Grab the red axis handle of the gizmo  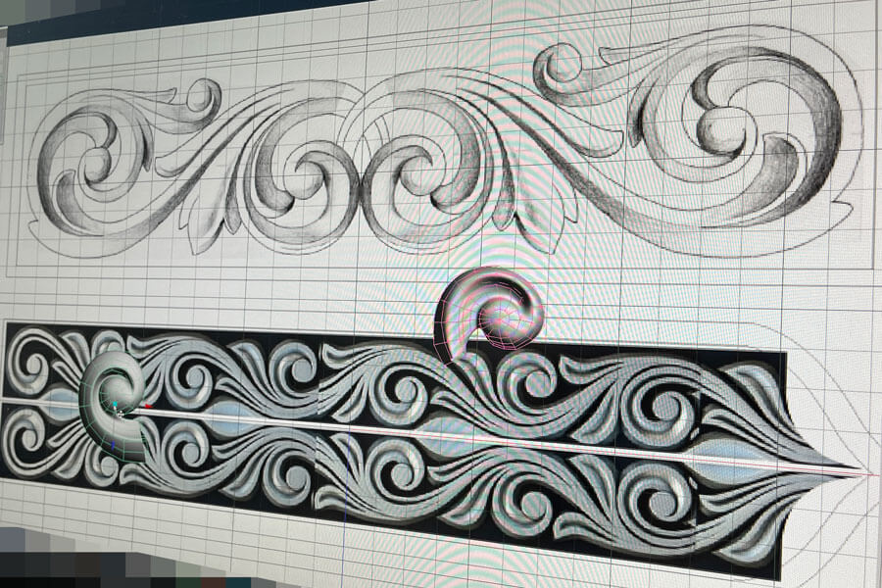pos(149,406)
